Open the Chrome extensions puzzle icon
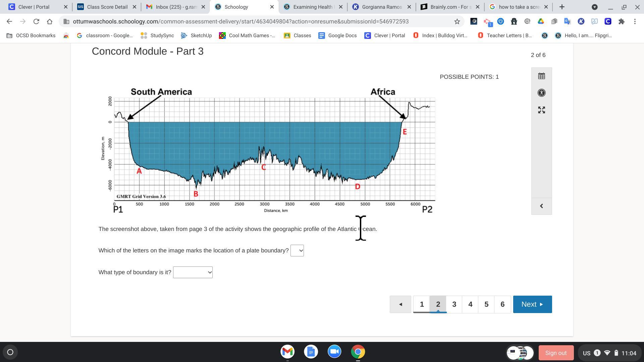Screen dimensions: 644x362 pos(621,21)
